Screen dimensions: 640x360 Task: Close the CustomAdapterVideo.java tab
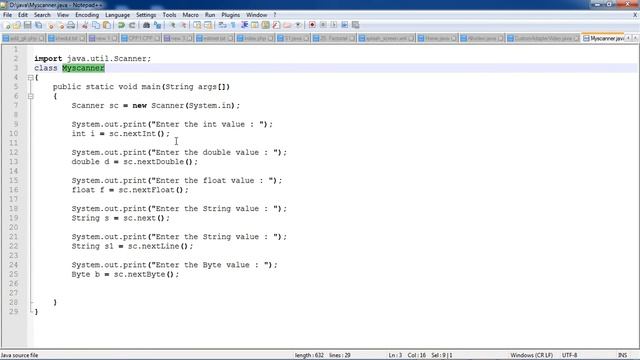(576, 38)
